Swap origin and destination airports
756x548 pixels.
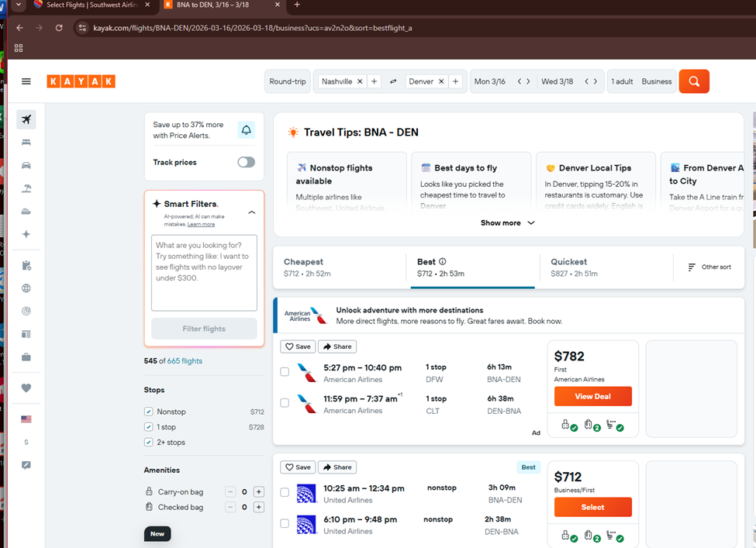[x=393, y=81]
